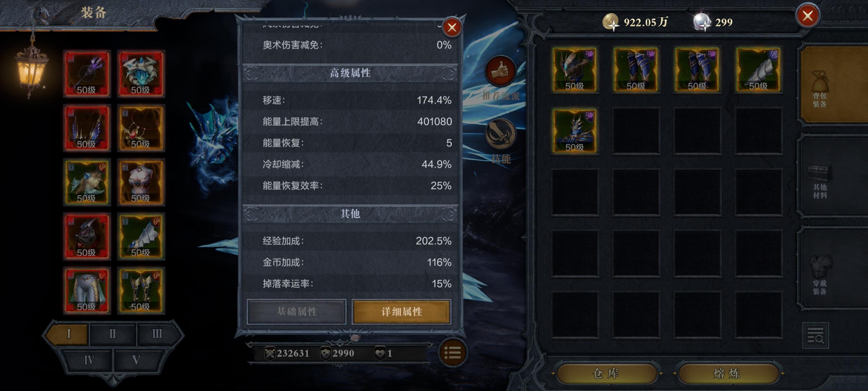Click the inventory search filter icon
This screenshot has height=391, width=868.
coord(816,336)
